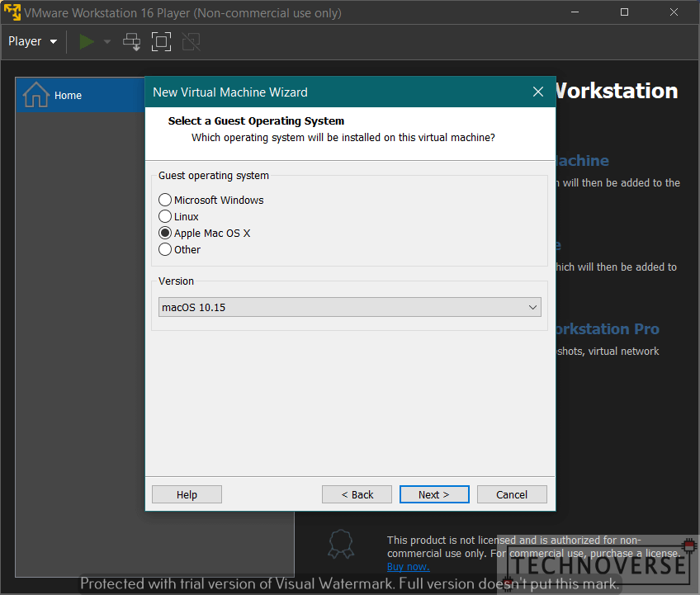
Task: Open the Version dropdown showing macOS 10.15
Action: pos(350,308)
